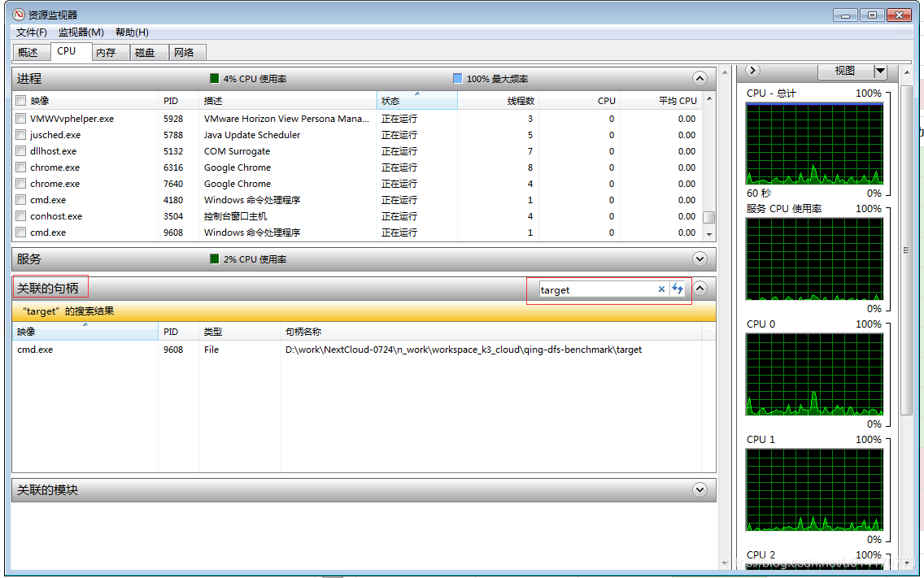Click the services CPU usage green indicator
Viewport: 924px width, 578px height.
tap(215, 259)
